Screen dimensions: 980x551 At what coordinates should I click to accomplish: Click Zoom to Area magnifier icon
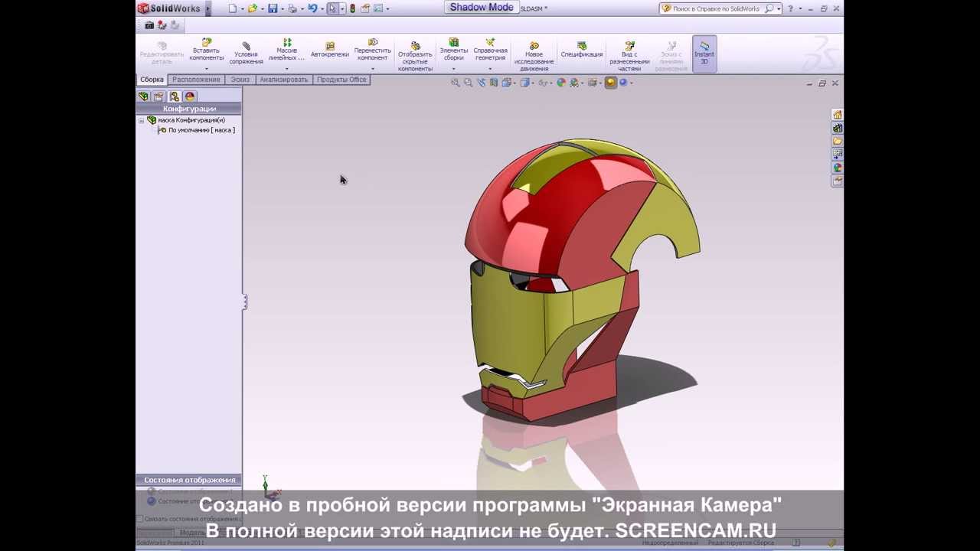(x=468, y=83)
